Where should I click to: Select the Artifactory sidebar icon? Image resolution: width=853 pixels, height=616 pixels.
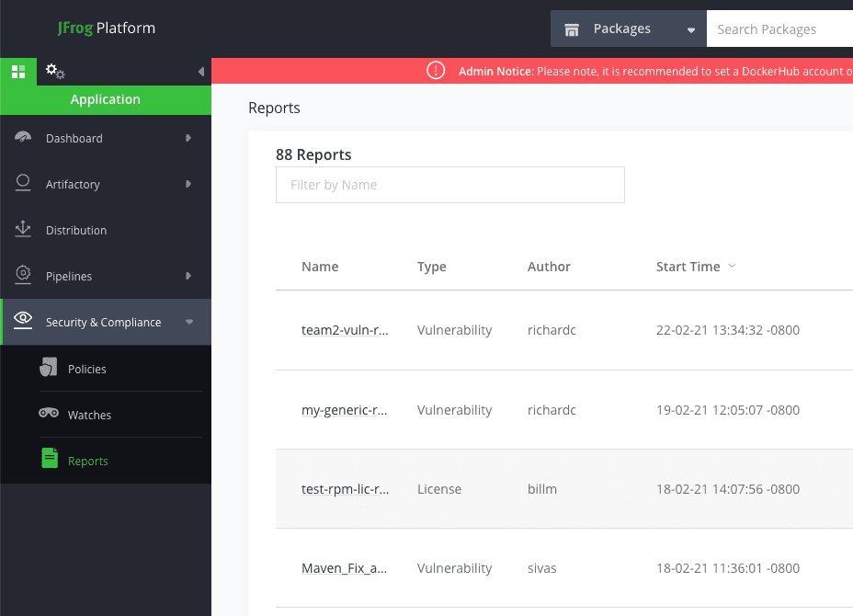point(22,182)
